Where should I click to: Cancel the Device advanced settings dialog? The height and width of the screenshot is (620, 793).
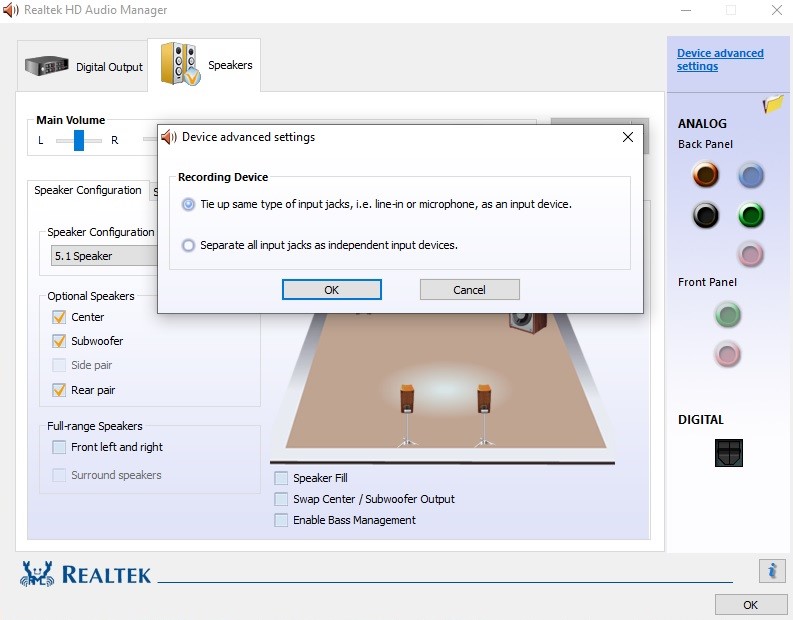pos(469,290)
